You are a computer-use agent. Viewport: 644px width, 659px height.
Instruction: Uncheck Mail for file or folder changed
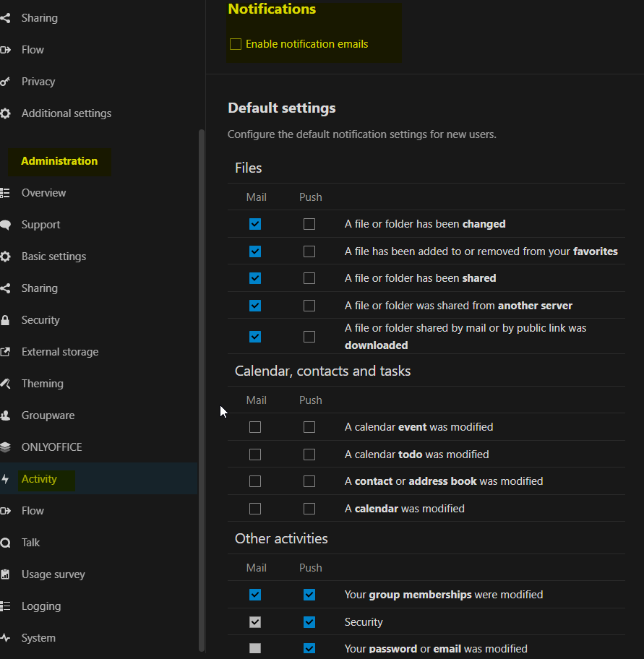coord(255,224)
